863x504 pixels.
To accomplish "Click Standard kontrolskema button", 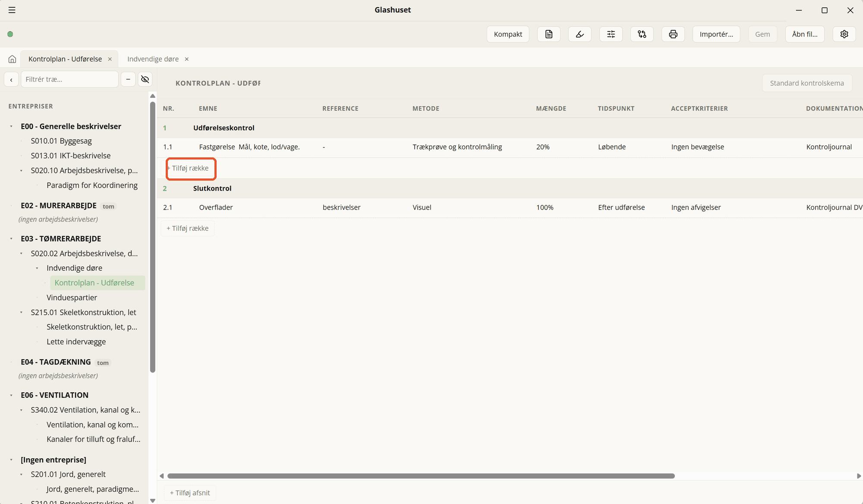I will click(x=807, y=83).
